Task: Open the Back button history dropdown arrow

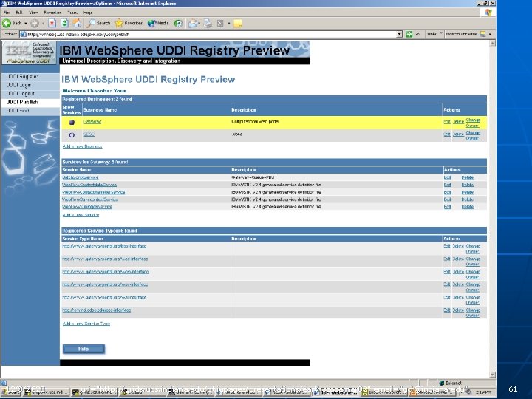Action: (x=25, y=24)
